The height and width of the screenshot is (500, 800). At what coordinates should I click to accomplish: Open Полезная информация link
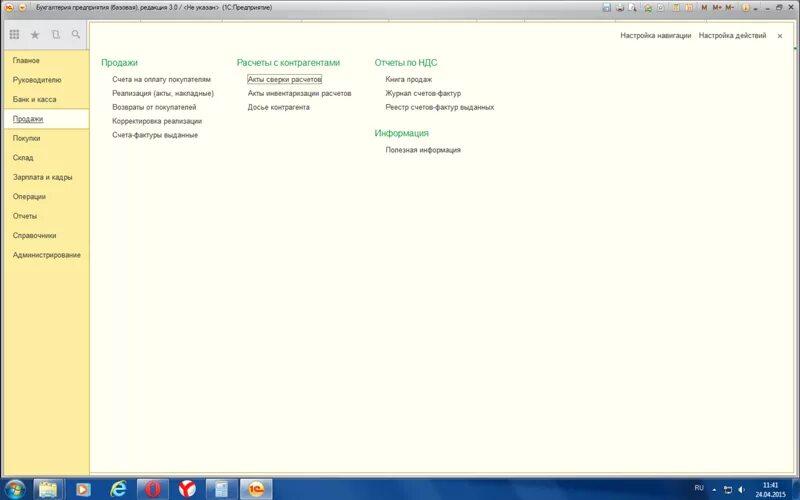point(423,149)
